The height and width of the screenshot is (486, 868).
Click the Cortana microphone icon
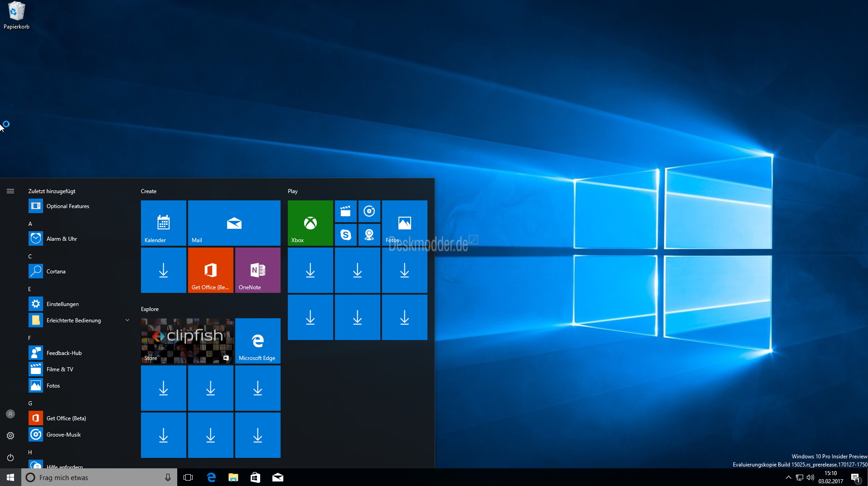pyautogui.click(x=168, y=477)
